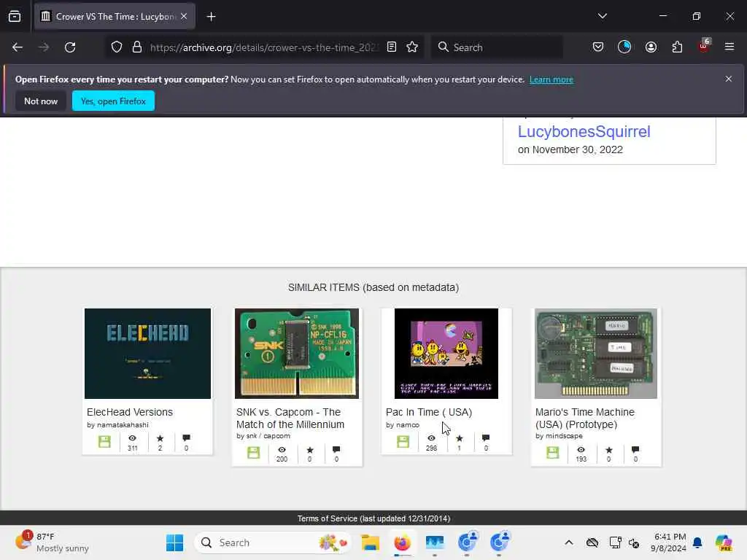This screenshot has height=560, width=747.
Task: Click SNK vs. Capcom floppy software icon
Action: pos(253,453)
